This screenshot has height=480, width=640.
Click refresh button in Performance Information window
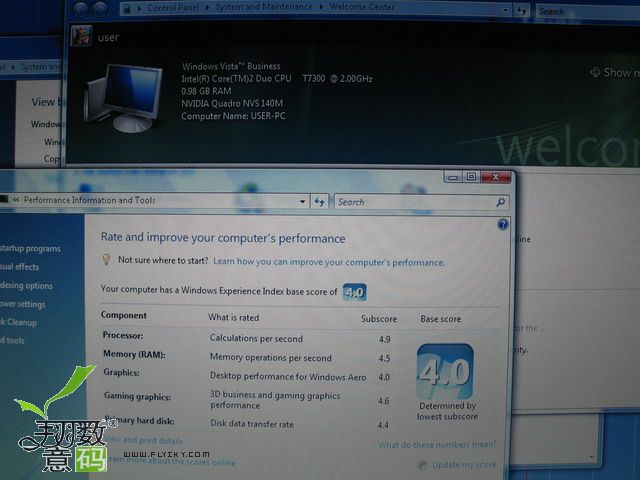click(319, 202)
